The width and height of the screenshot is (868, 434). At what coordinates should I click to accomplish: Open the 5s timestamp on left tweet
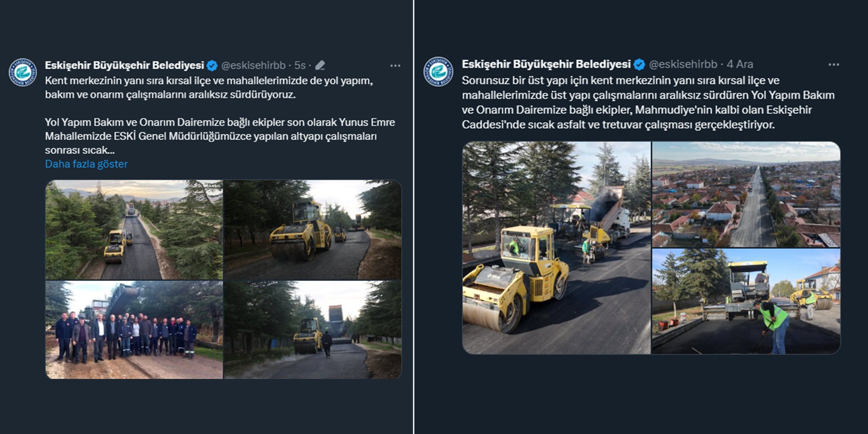coord(300,65)
